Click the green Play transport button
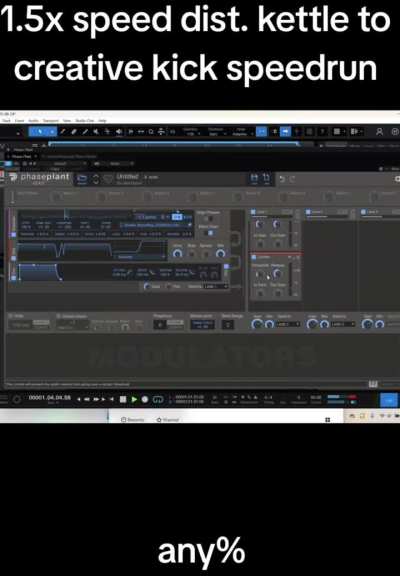This screenshot has width=400, height=576. [134, 399]
